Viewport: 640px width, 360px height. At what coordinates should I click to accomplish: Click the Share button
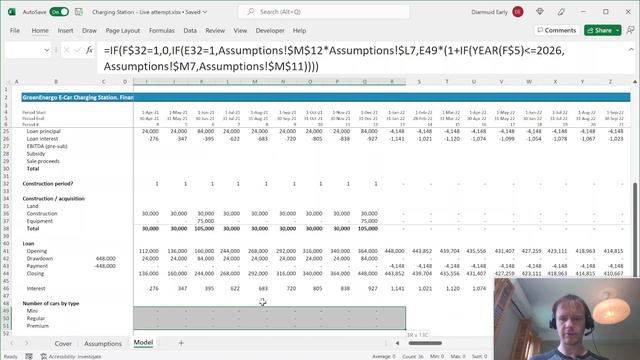599,30
